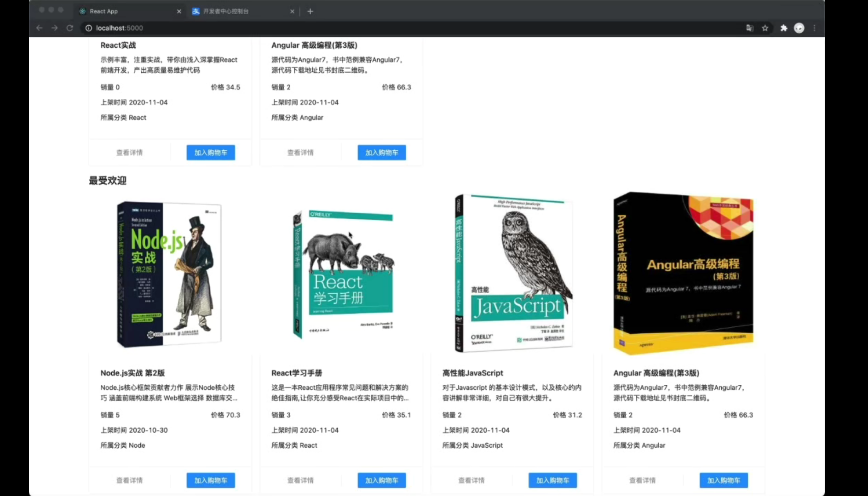Viewport: 868px width, 496px height.
Task: Open the Chrome three-dot menu
Action: tap(814, 28)
